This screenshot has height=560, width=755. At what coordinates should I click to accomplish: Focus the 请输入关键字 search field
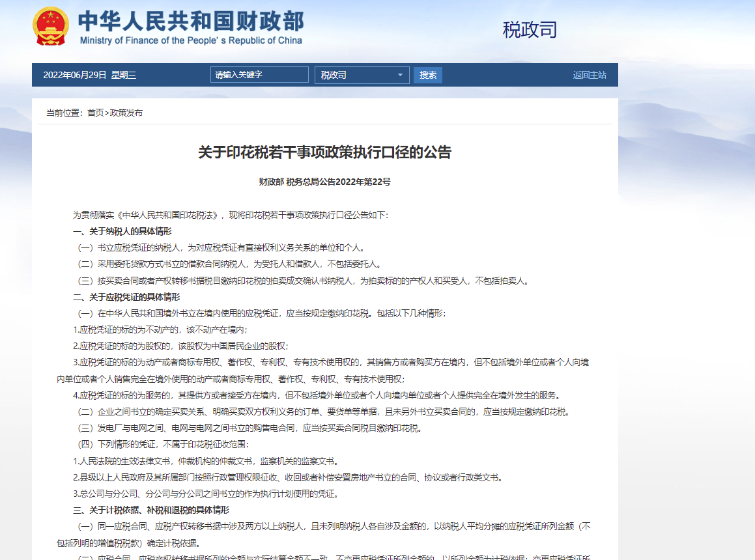(259, 75)
